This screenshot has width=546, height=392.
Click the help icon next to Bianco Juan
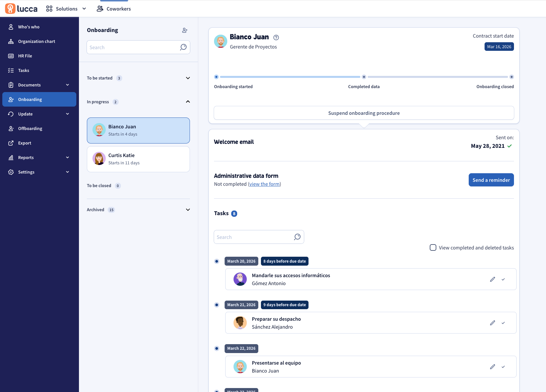point(276,38)
